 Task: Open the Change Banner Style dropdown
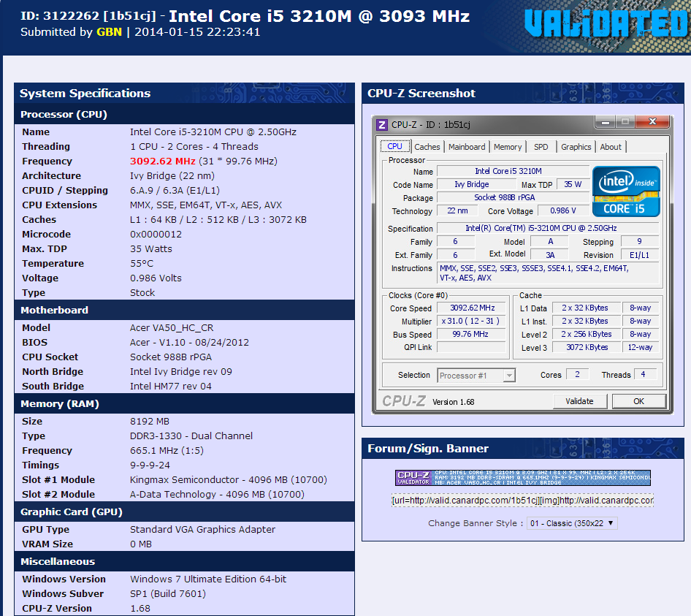[x=572, y=523]
